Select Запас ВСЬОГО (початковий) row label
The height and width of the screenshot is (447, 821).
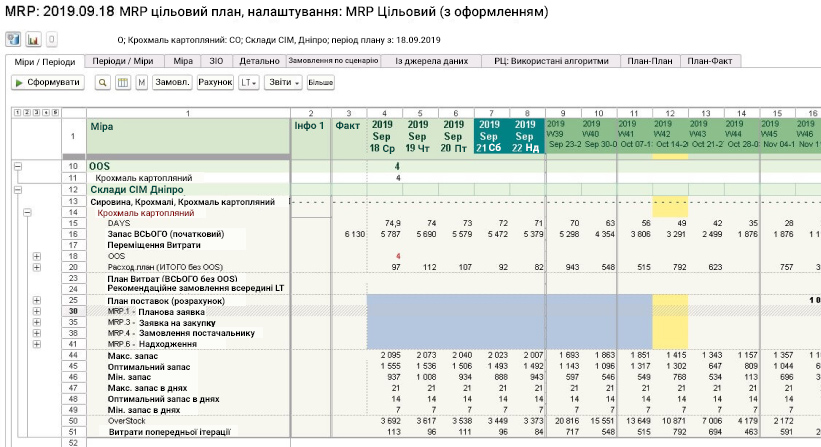pyautogui.click(x=165, y=234)
